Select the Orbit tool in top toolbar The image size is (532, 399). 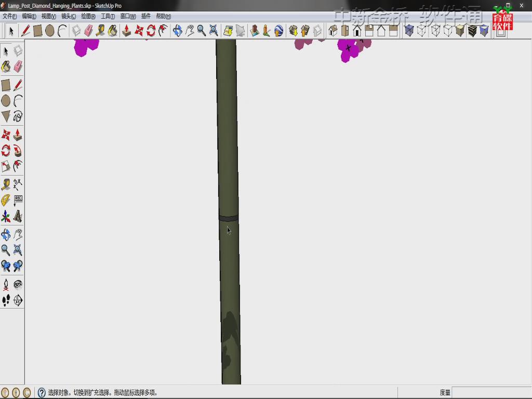pos(177,31)
